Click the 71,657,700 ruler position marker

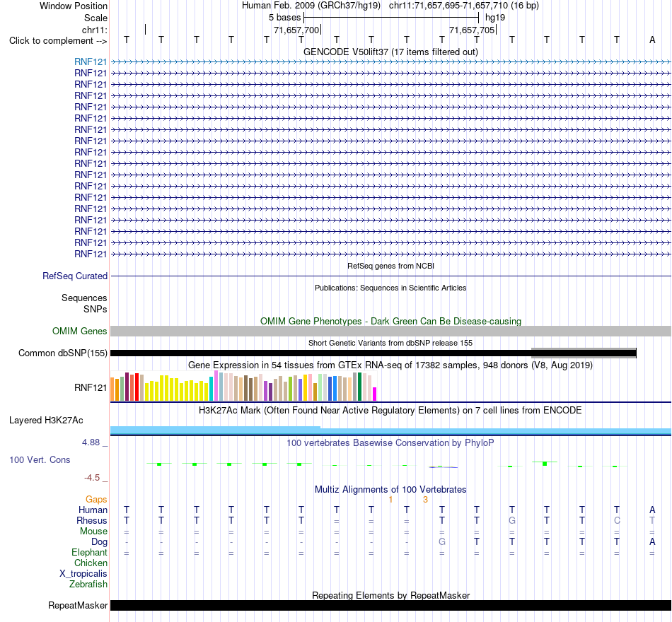pos(296,30)
